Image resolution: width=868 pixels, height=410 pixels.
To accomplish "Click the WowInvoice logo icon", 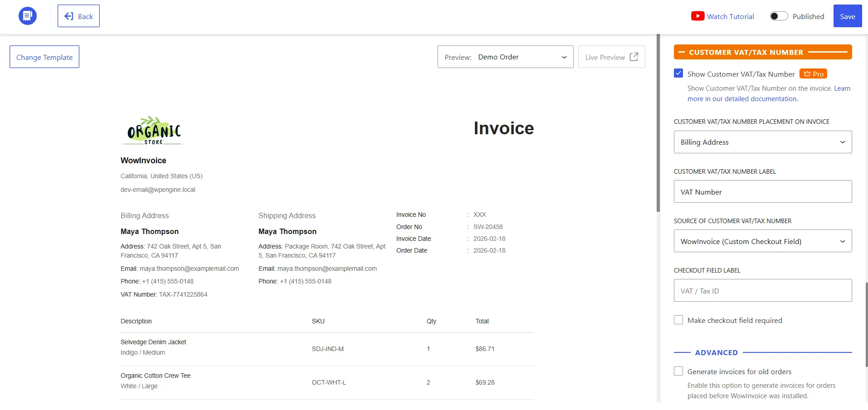I will (x=28, y=16).
